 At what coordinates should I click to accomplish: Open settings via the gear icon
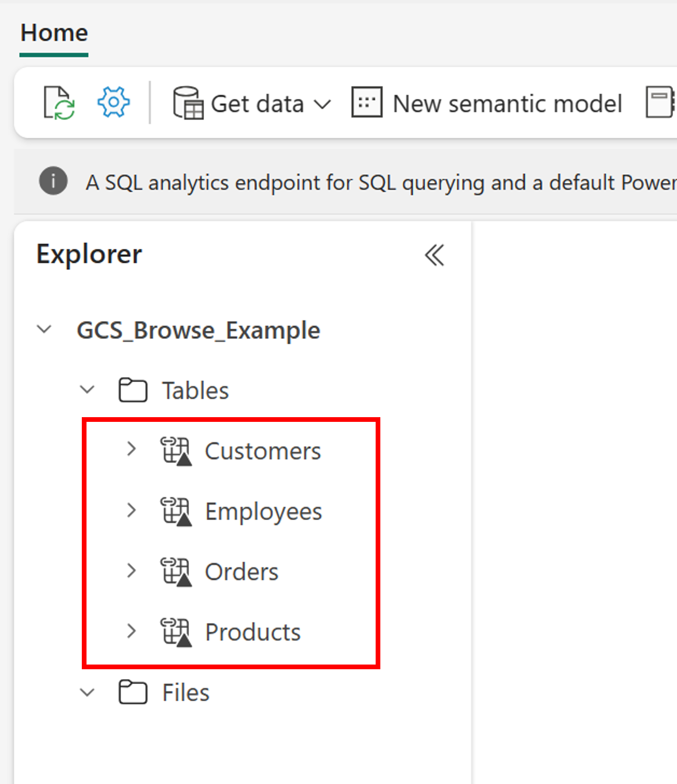click(113, 102)
